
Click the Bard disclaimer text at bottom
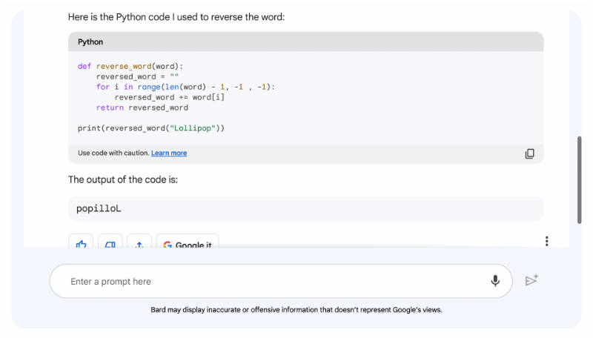click(296, 310)
